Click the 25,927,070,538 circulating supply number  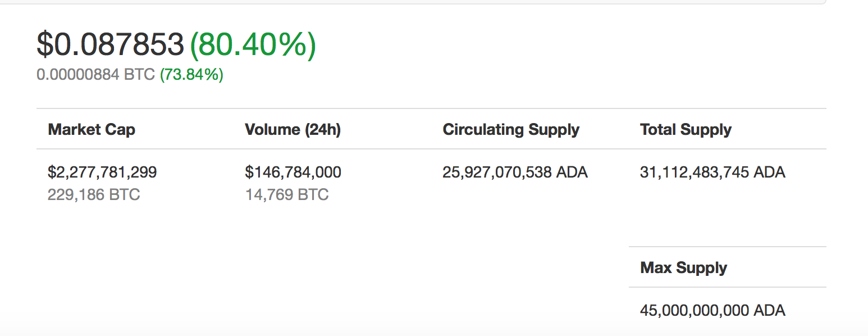point(497,172)
